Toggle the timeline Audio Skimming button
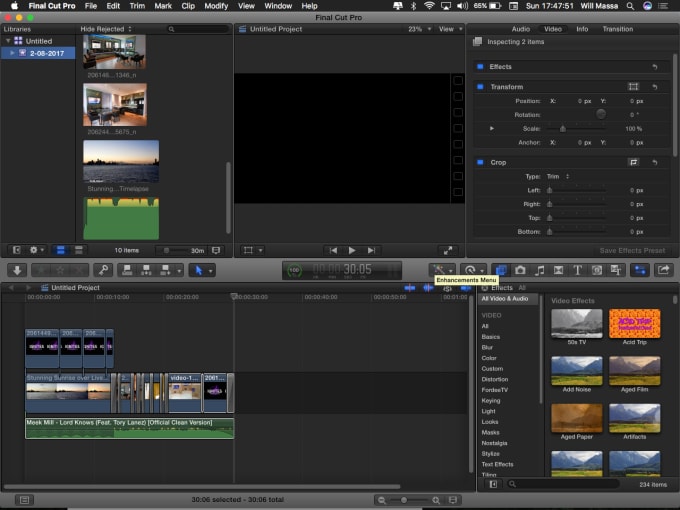Viewport: 680px width, 510px height. click(428, 288)
